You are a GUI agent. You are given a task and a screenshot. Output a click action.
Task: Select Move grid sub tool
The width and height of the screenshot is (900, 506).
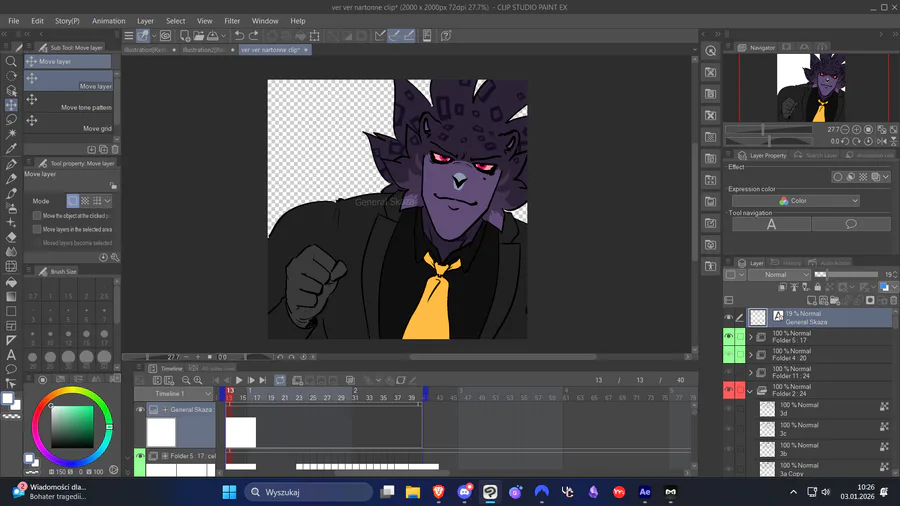click(69, 122)
